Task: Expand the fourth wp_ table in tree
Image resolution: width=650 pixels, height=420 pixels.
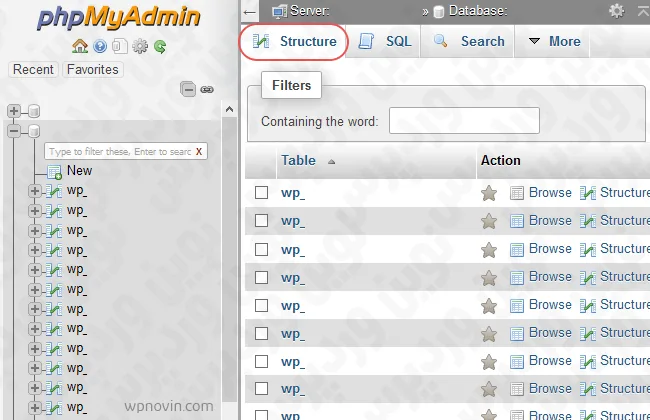Action: [x=35, y=250]
